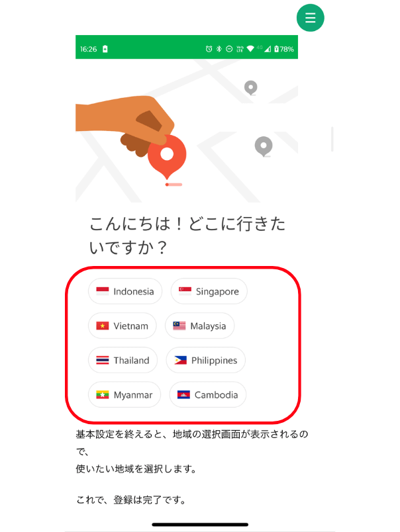This screenshot has width=400, height=532.
Task: Click the 16:26 clock in status bar
Action: [88, 49]
